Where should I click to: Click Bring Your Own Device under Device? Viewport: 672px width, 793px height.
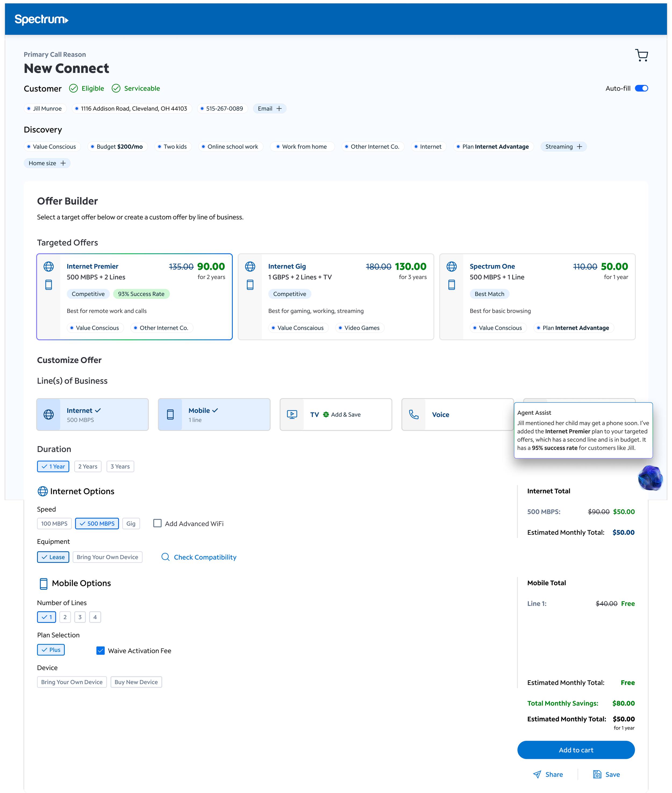pyautogui.click(x=72, y=682)
